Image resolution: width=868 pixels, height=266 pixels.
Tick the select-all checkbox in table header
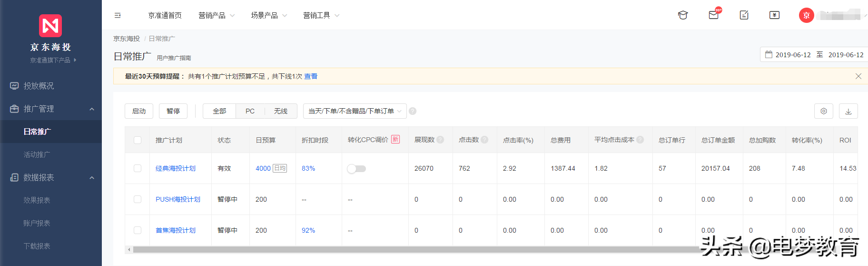(138, 140)
